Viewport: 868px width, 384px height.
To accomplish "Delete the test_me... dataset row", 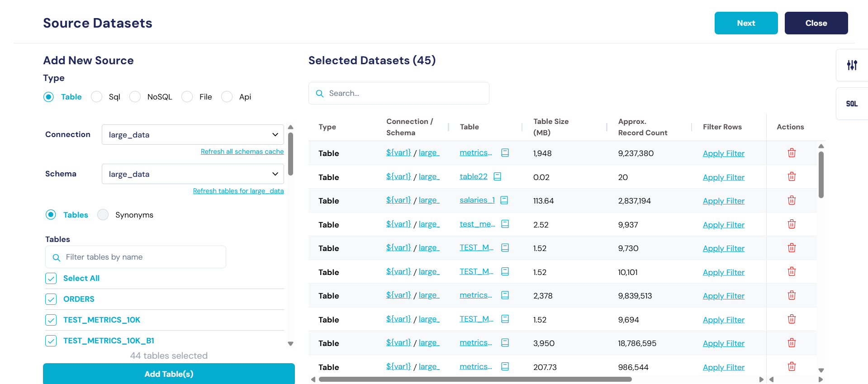I will 791,224.
